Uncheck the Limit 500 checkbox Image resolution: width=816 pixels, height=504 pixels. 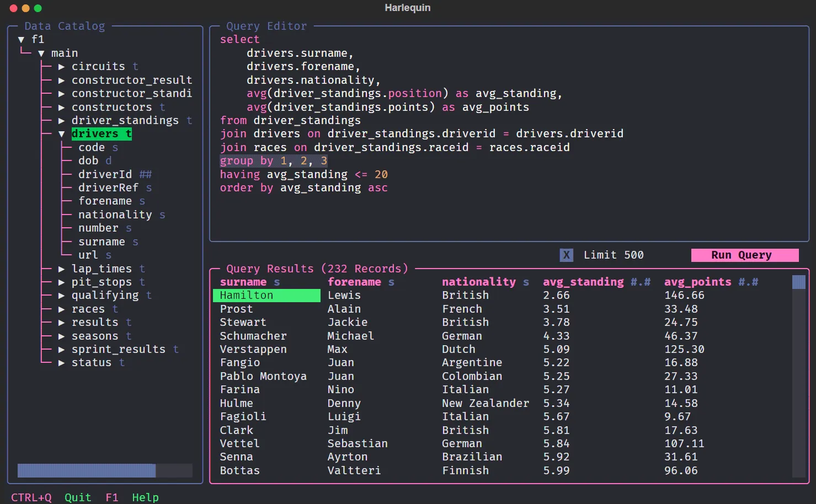point(566,255)
